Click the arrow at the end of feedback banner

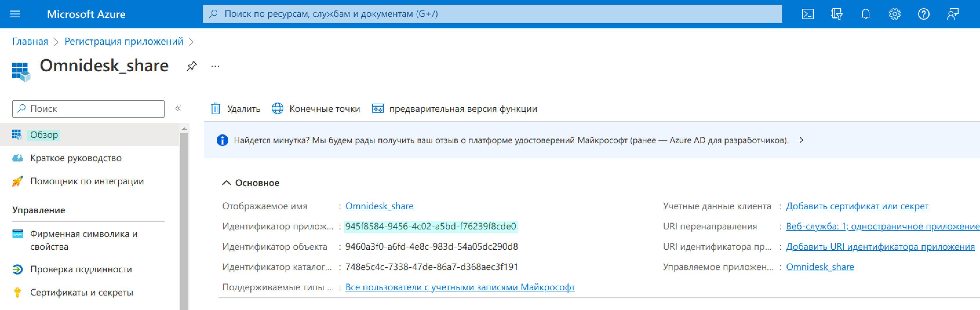tap(799, 140)
